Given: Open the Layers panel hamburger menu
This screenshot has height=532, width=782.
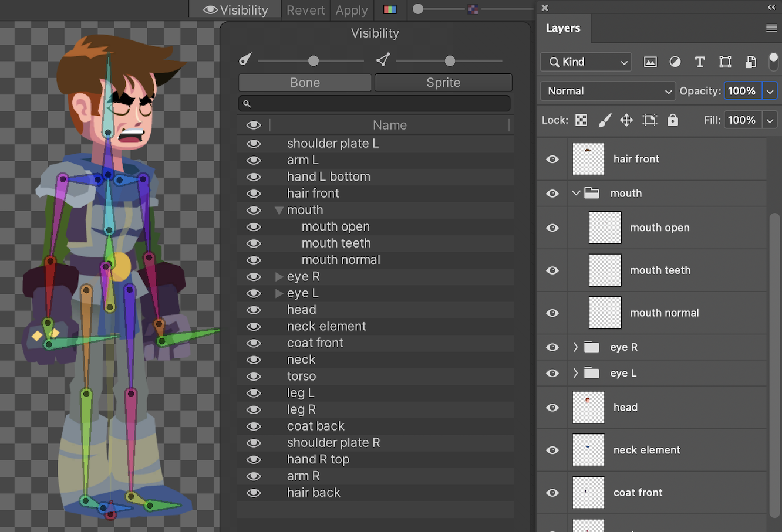Looking at the screenshot, I should pos(771,28).
